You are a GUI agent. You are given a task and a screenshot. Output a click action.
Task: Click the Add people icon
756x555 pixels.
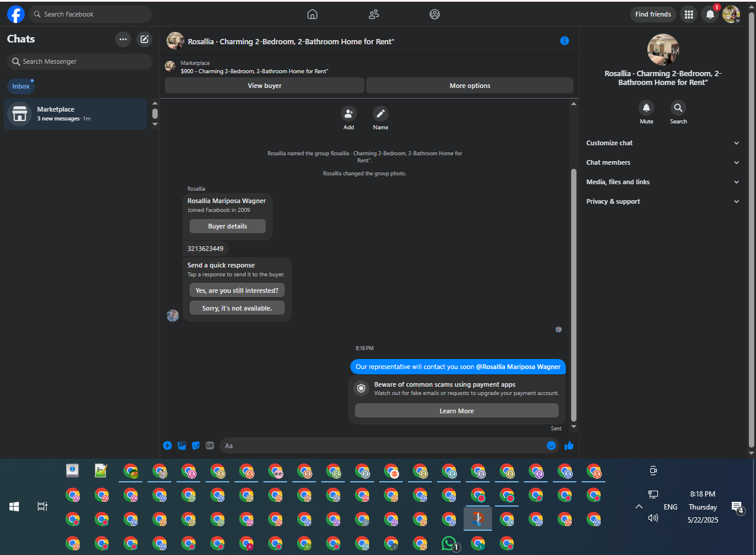point(348,114)
